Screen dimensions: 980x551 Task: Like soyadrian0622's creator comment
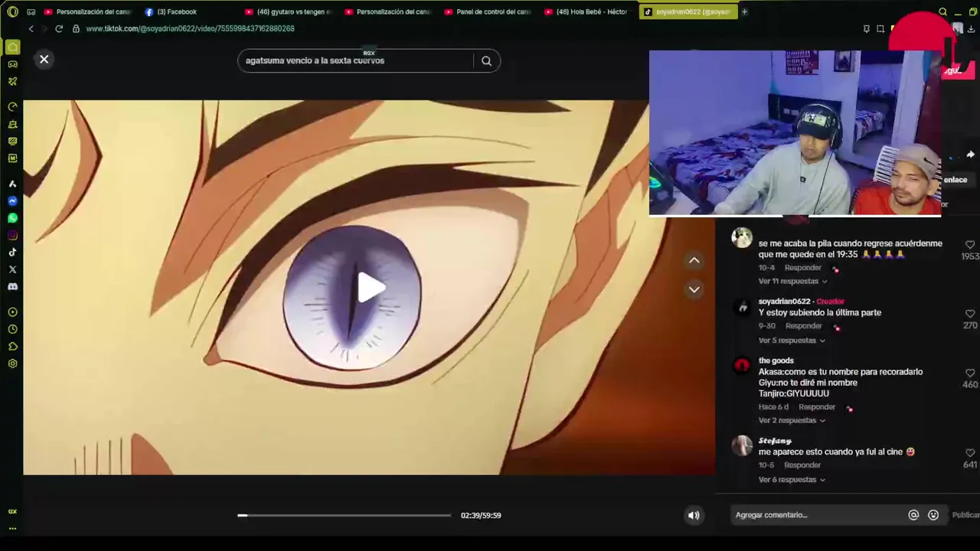(970, 314)
